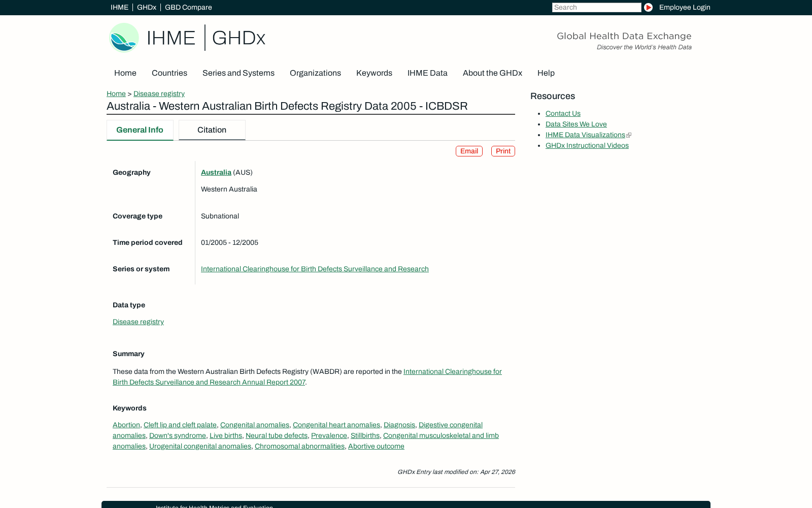Open the Countries menu item
812x508 pixels.
[170, 73]
